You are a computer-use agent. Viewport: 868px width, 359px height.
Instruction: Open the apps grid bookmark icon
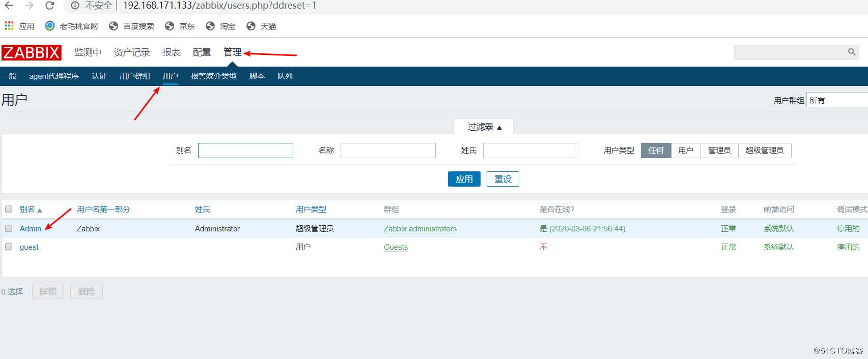tap(9, 25)
